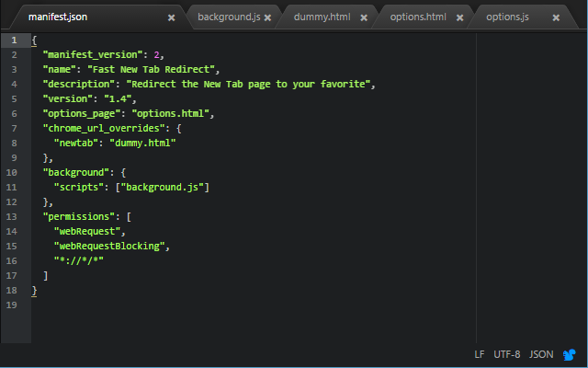Click the "dummy.html" string value in the code
Screen dimensions: 588x368
[x=142, y=144]
